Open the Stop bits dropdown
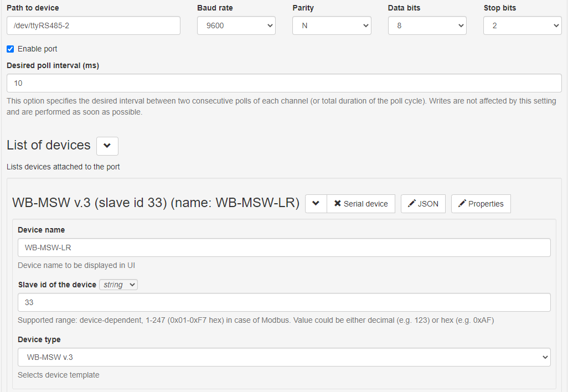568x392 pixels. click(x=522, y=25)
